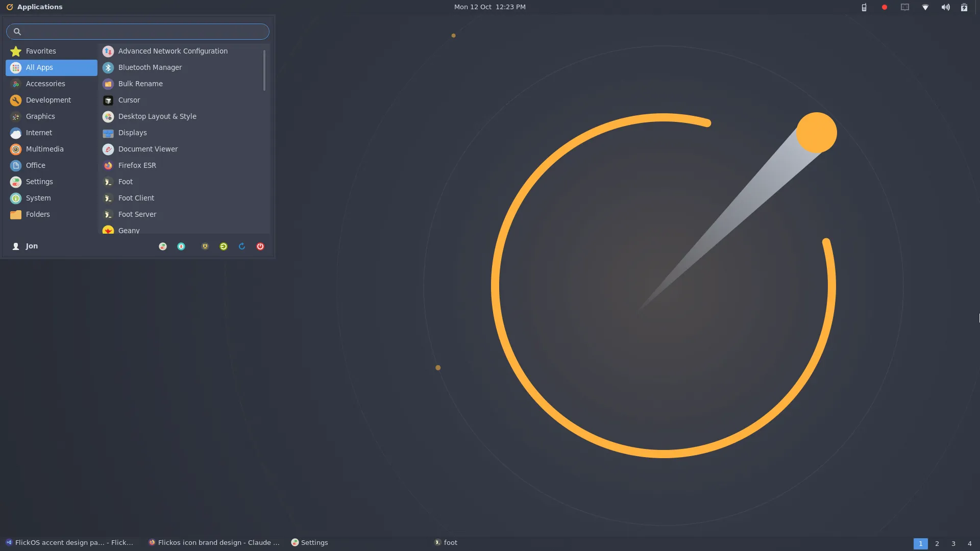This screenshot has height=551, width=980.
Task: Select the All Apps category
Action: (52, 67)
